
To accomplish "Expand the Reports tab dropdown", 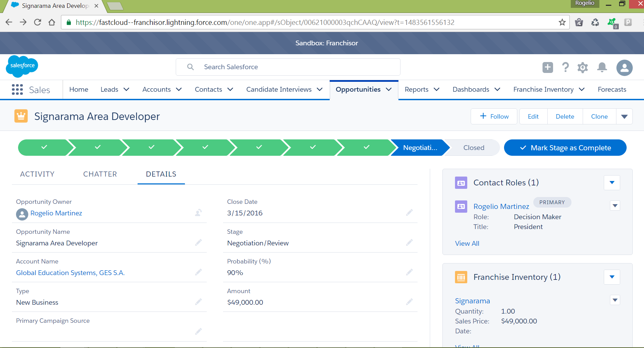I will point(437,89).
